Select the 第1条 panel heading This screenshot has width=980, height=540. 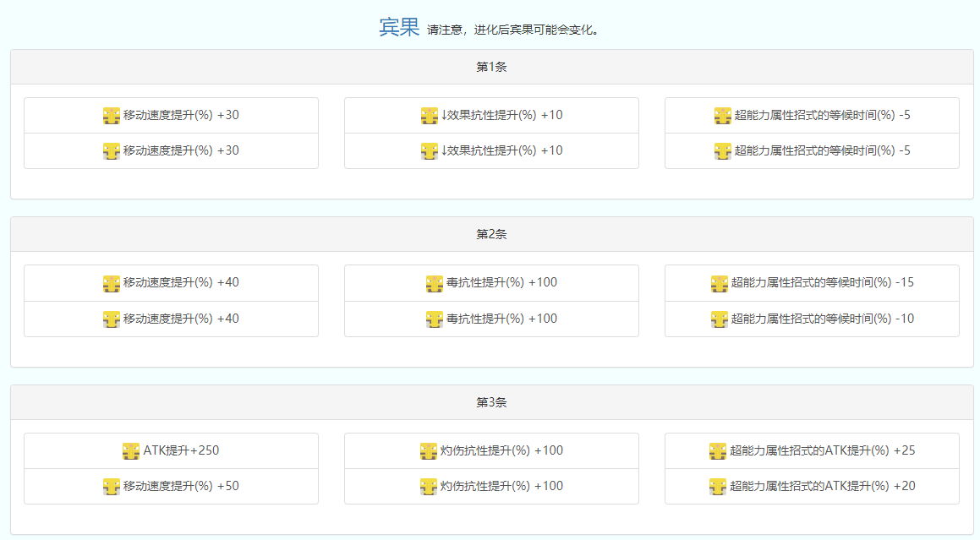pyautogui.click(x=491, y=67)
